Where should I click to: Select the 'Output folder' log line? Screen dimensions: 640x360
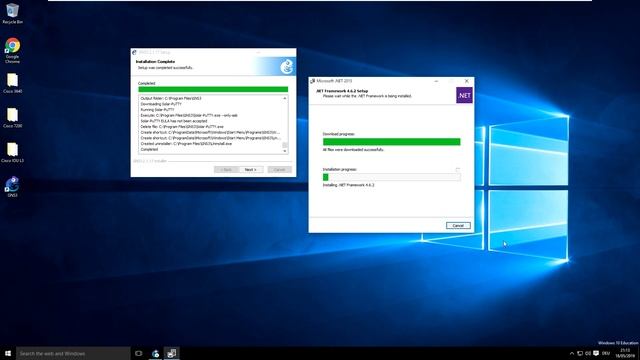(x=171, y=98)
